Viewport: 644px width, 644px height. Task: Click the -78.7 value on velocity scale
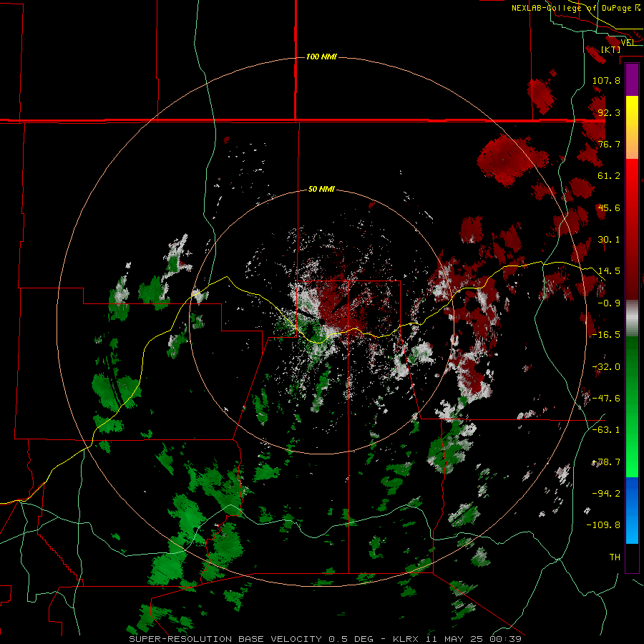pos(606,462)
